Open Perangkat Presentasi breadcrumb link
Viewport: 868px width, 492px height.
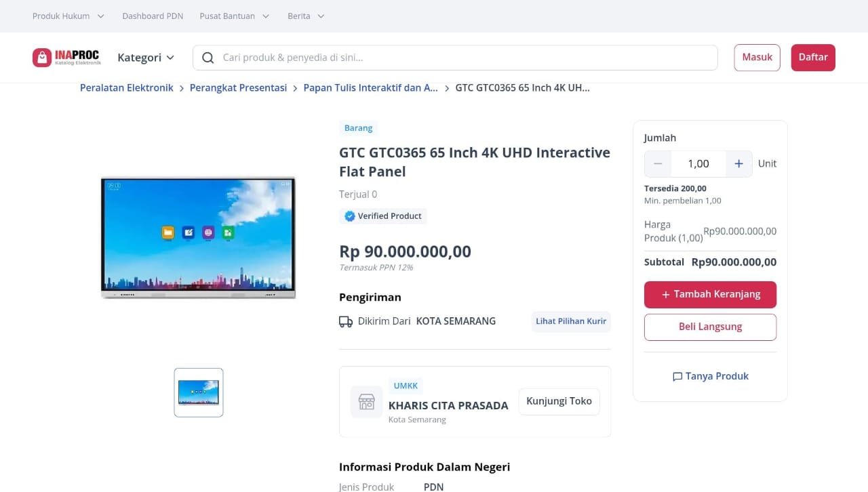238,88
